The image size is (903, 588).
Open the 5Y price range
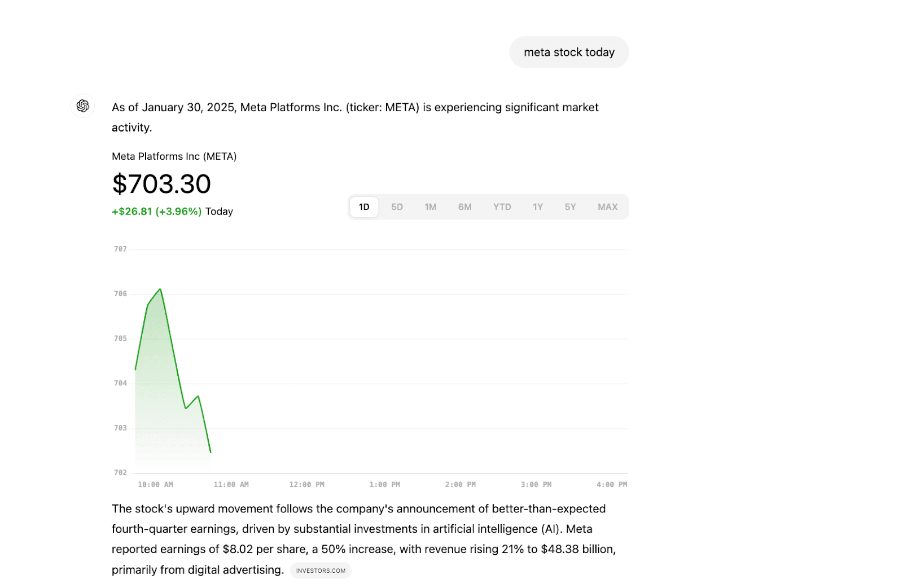point(570,207)
